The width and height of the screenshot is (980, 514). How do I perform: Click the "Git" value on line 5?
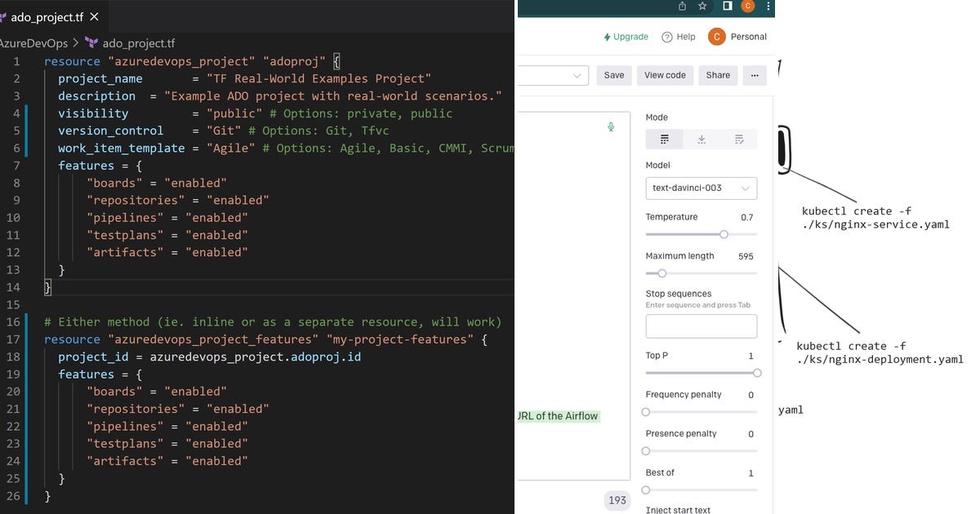[224, 131]
